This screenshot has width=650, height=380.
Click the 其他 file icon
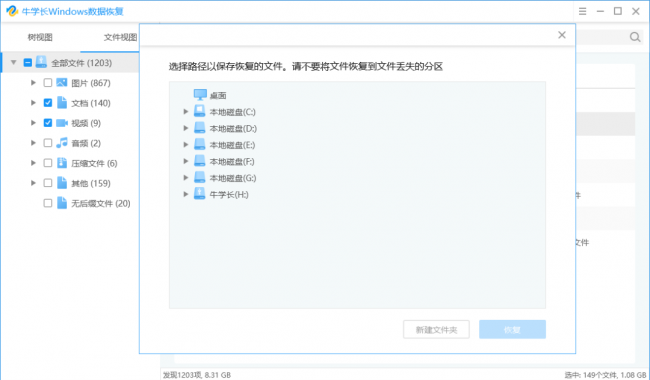coord(62,183)
